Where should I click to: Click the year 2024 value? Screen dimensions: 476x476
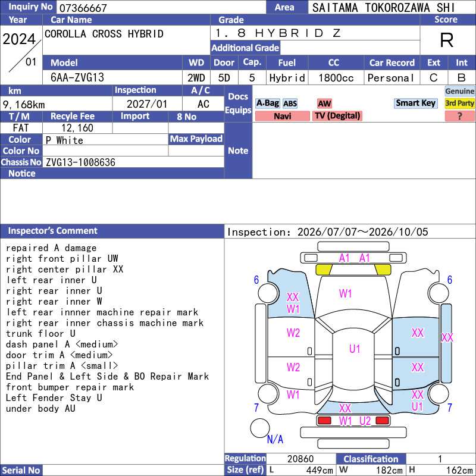[x=19, y=39]
